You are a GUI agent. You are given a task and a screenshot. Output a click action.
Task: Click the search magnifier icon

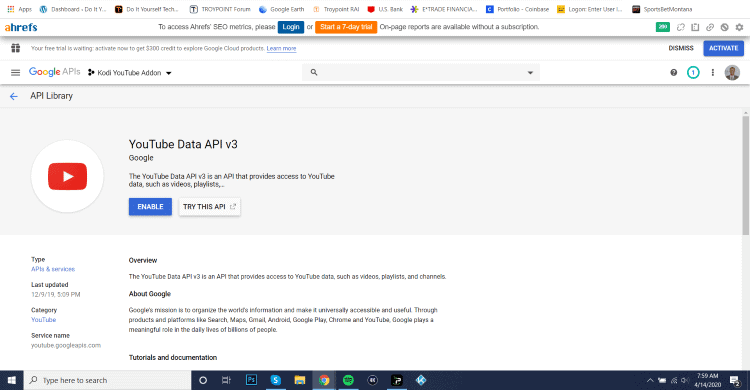(314, 72)
